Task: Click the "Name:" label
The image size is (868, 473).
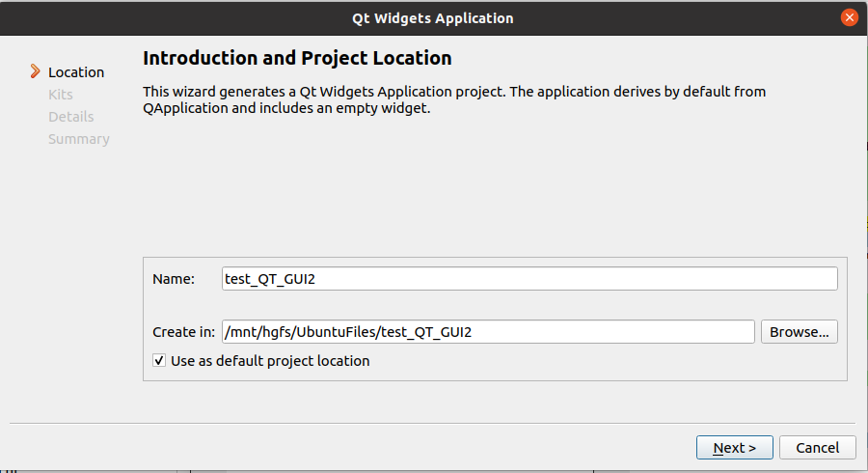Action: pos(174,279)
